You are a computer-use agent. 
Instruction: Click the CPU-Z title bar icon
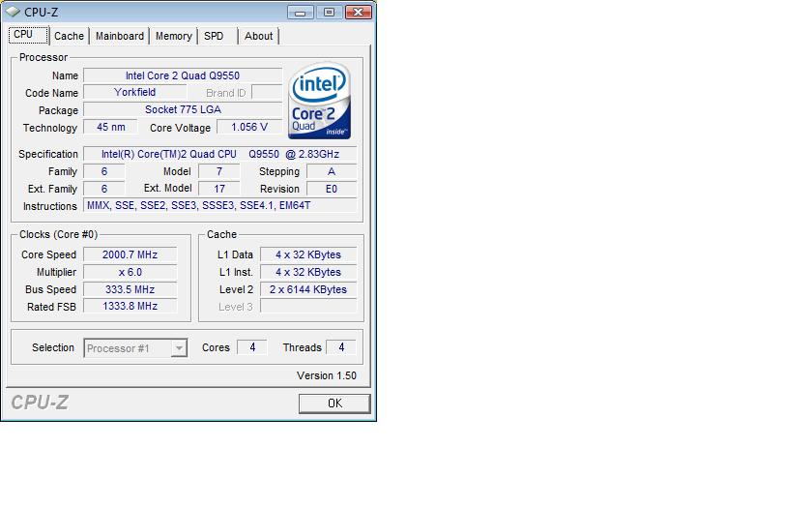click(x=12, y=12)
